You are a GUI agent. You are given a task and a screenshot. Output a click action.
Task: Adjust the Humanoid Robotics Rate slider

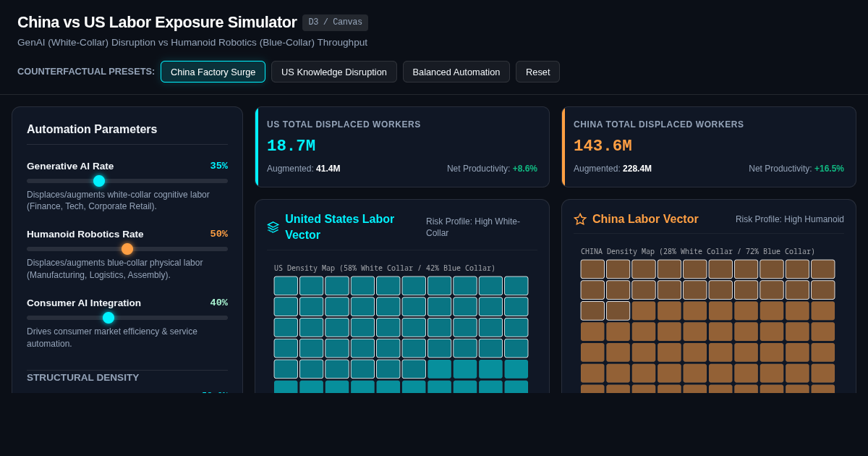coord(127,249)
